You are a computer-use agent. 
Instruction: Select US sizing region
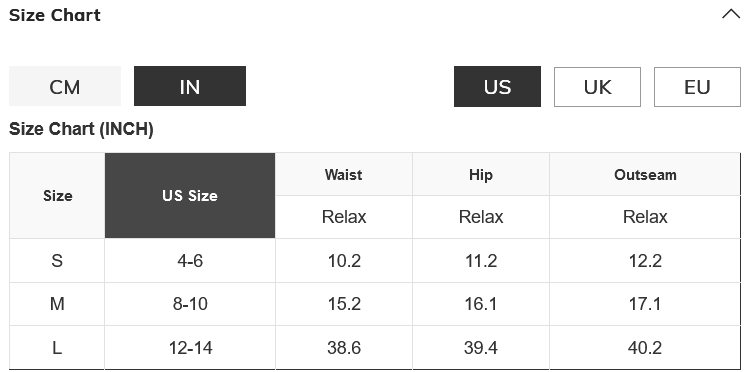click(497, 87)
